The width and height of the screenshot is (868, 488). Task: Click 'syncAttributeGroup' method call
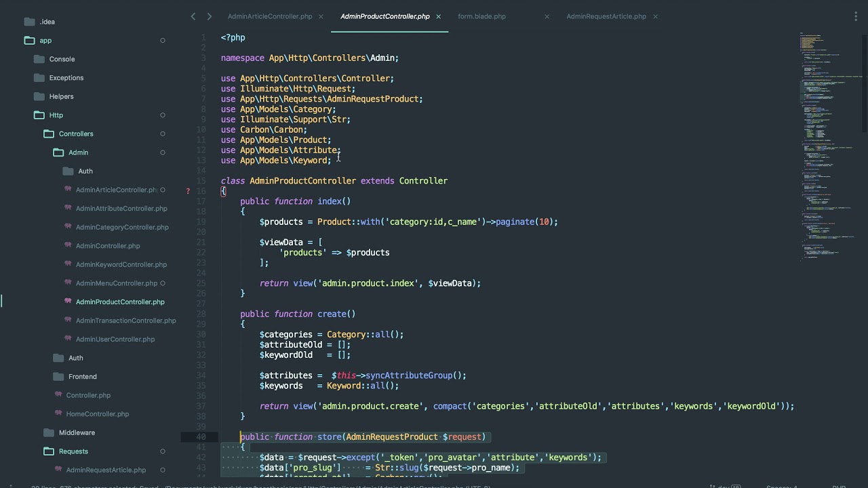(409, 375)
